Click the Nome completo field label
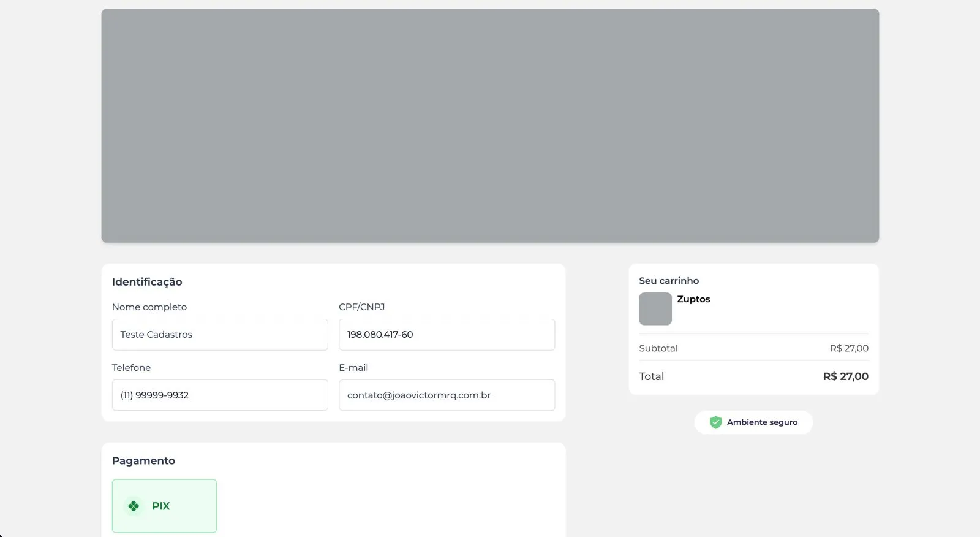This screenshot has width=980, height=537. (x=149, y=307)
